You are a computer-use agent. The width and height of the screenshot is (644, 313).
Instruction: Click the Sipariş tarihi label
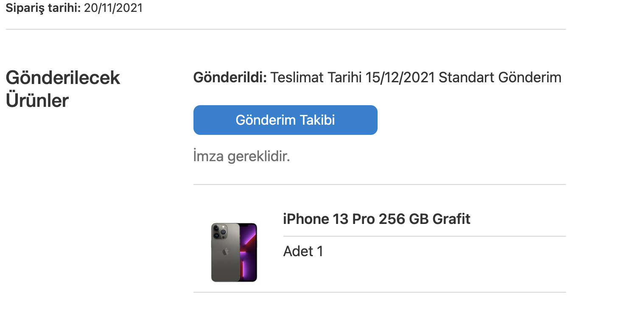pyautogui.click(x=43, y=8)
